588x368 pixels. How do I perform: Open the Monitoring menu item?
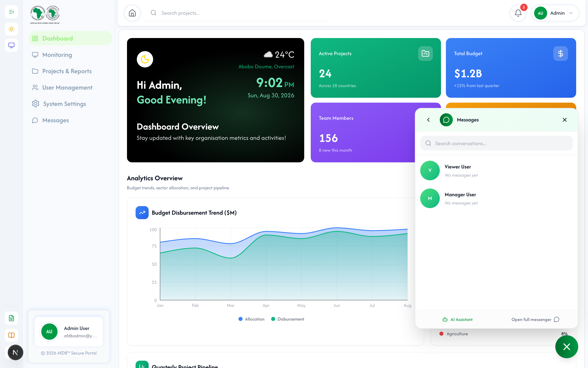tap(70, 55)
